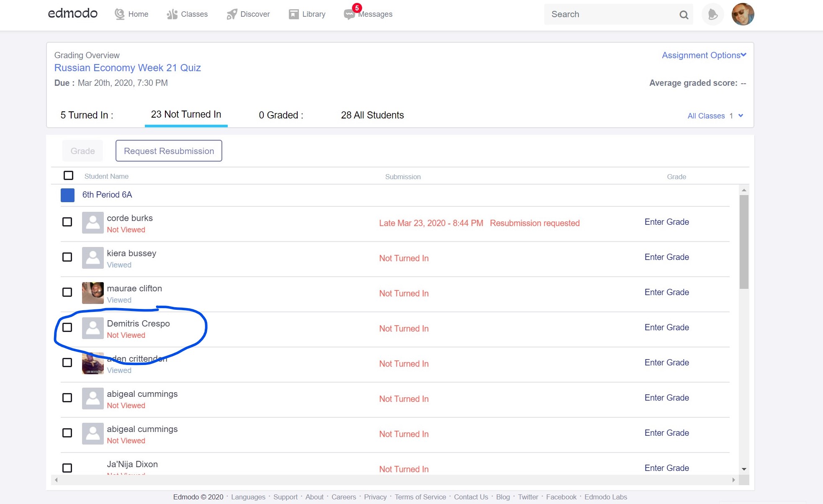823x504 pixels.
Task: Check the select-all students checkbox
Action: click(68, 175)
